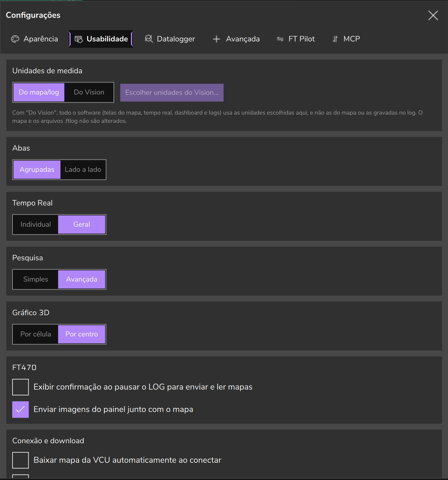448x480 pixels.
Task: Select the MCP tab
Action: click(x=346, y=39)
